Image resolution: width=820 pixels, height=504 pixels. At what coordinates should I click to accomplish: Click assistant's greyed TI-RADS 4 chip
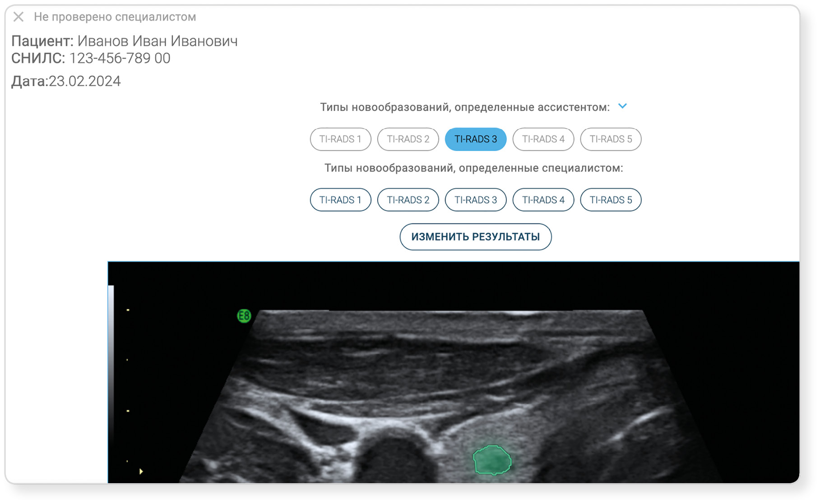click(543, 139)
